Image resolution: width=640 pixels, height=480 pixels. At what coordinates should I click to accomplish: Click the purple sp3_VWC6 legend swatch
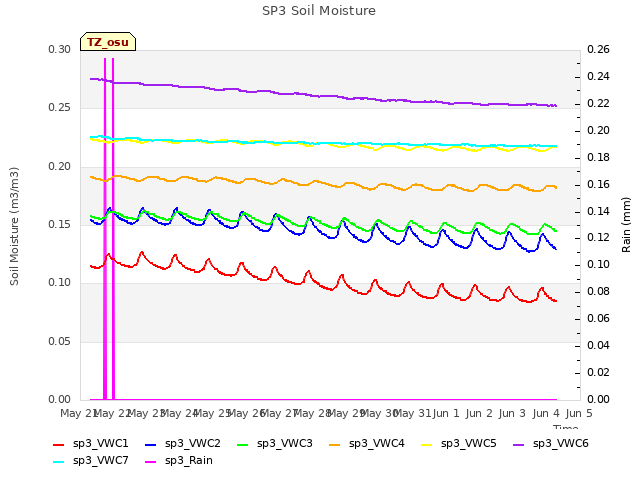coord(519,444)
